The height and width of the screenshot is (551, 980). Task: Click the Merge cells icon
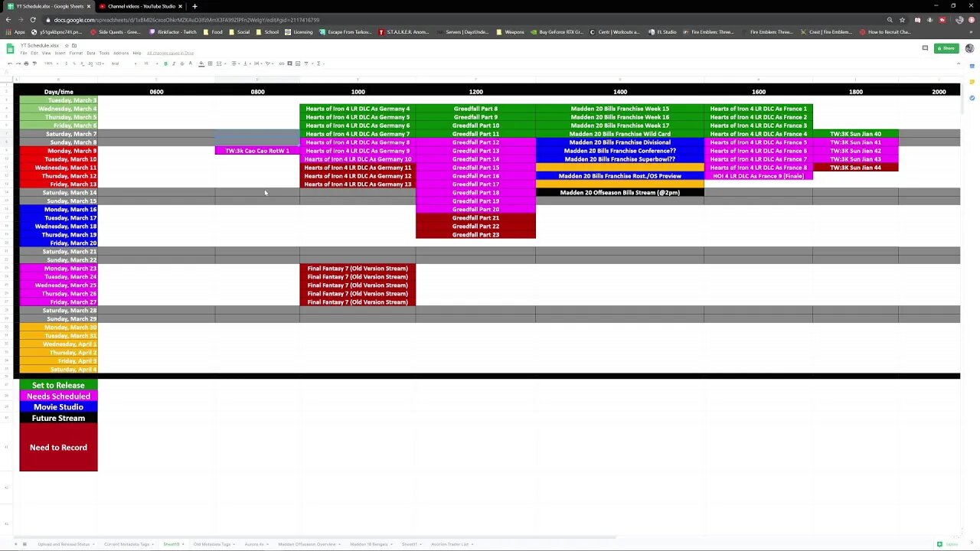click(x=219, y=64)
